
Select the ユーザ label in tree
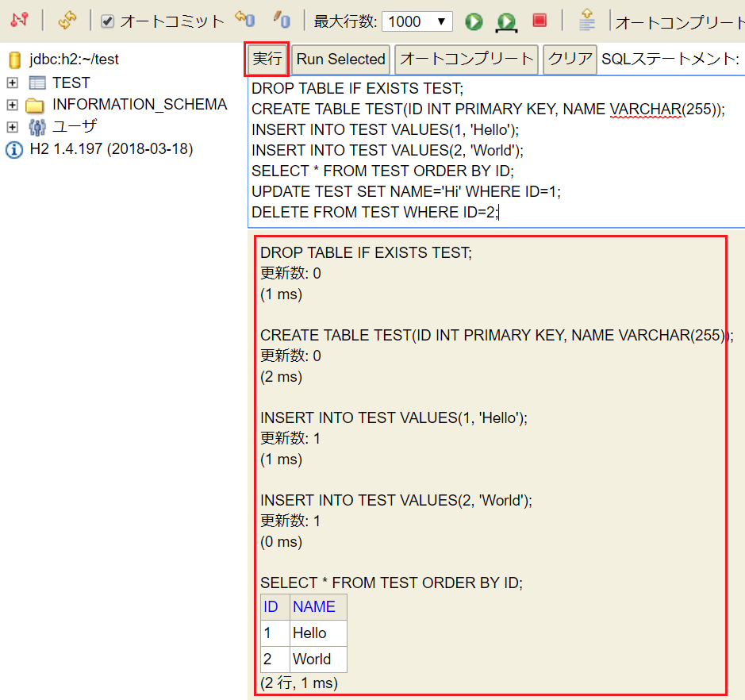(x=75, y=126)
